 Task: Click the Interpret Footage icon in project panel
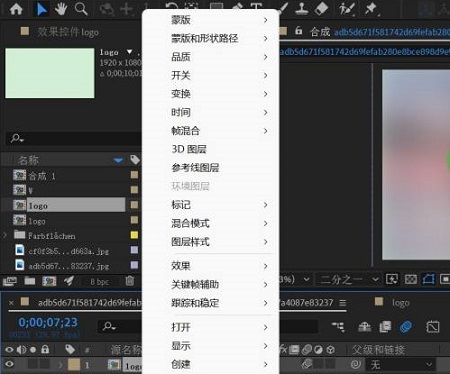(10, 282)
